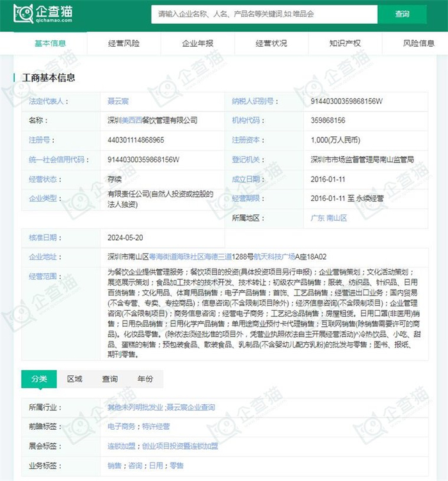
Task: Open 创业项目投资暨连锁加盟 tag link
Action: pyautogui.click(x=180, y=446)
